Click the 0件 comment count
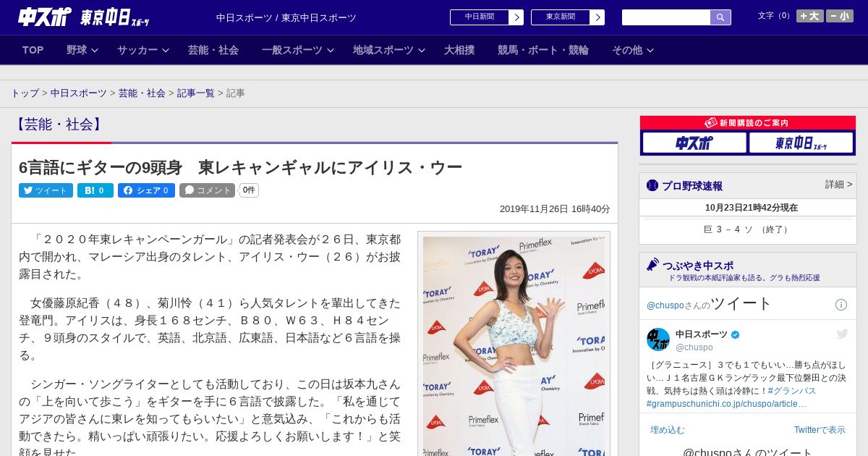Image resolution: width=868 pixels, height=456 pixels. (249, 190)
